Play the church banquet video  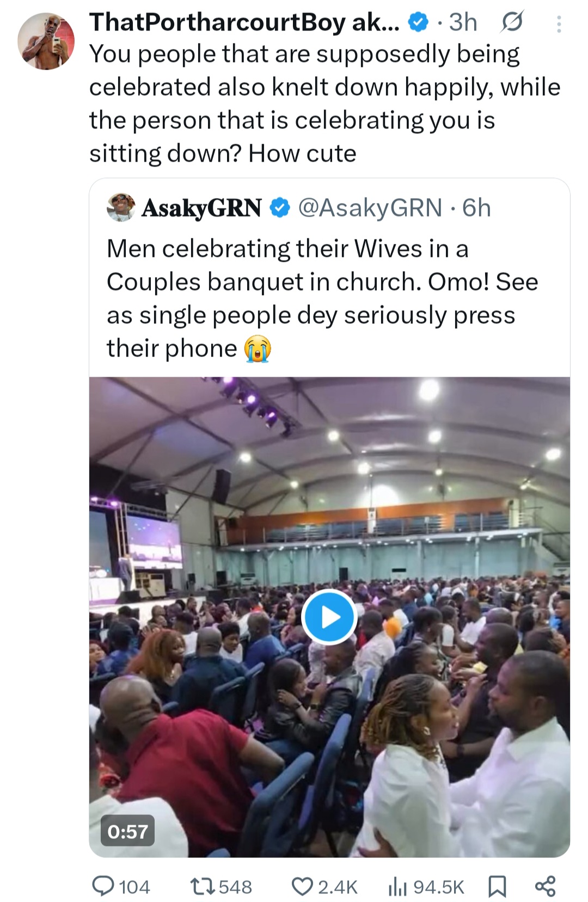click(329, 617)
